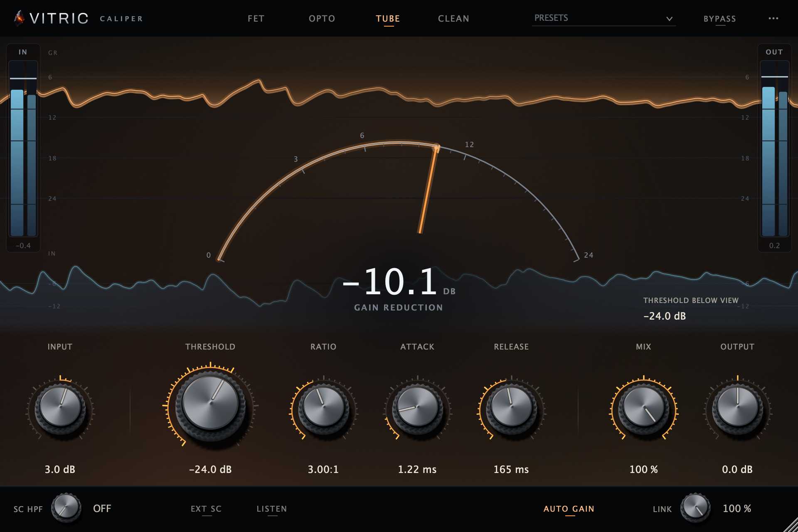Click the IN meter -0.4 peak value
The width and height of the screenshot is (798, 532).
point(23,246)
